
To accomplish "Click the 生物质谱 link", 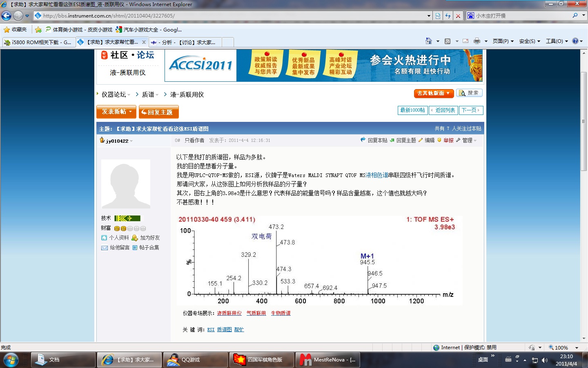I will 281,313.
